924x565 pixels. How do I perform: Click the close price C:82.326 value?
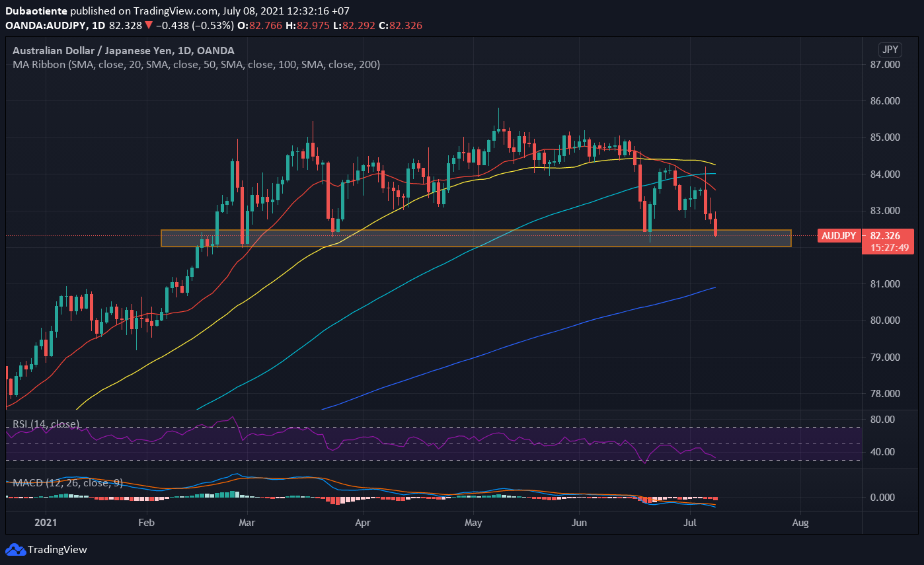pyautogui.click(x=401, y=25)
